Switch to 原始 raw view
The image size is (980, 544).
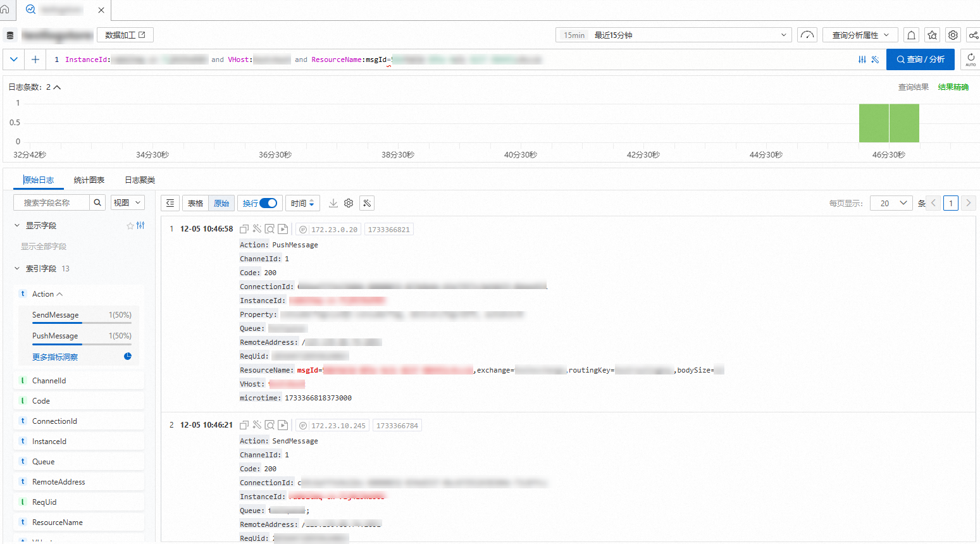[221, 203]
